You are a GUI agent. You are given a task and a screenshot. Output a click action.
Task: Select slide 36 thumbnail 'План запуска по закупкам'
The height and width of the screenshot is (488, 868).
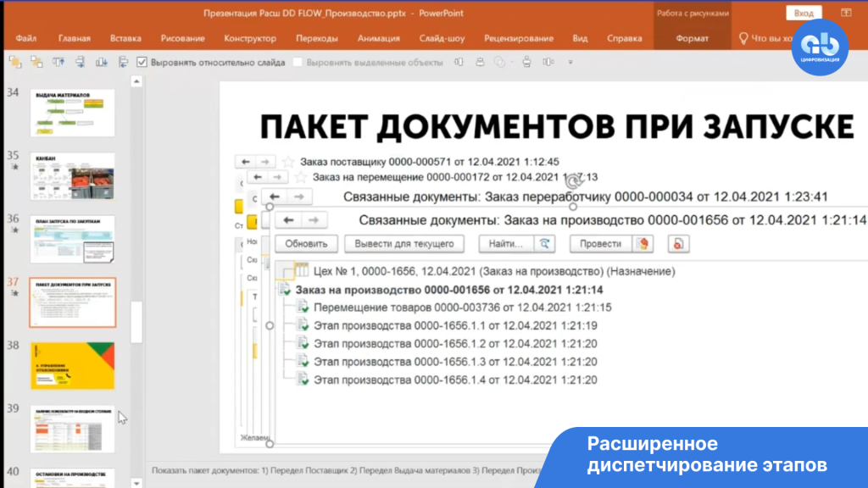pos(73,240)
